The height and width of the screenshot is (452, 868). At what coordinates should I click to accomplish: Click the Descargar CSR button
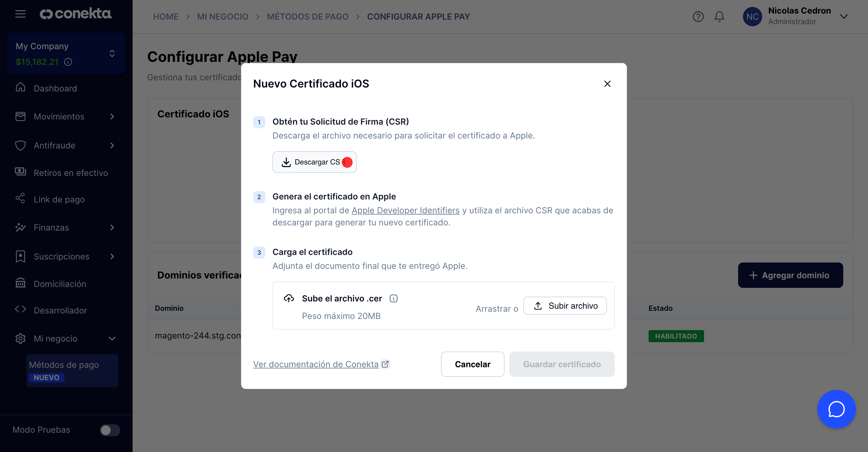[x=314, y=162]
